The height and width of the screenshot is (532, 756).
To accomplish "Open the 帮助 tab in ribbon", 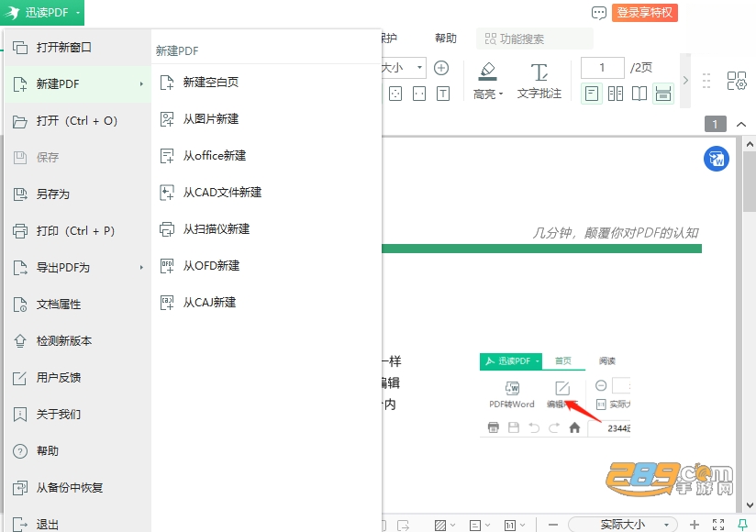I will point(446,39).
